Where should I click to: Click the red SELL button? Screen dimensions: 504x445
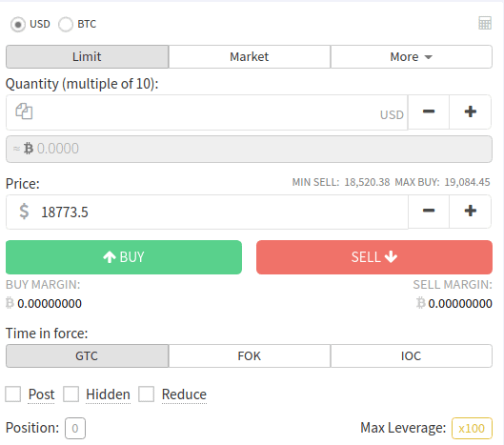click(x=374, y=257)
